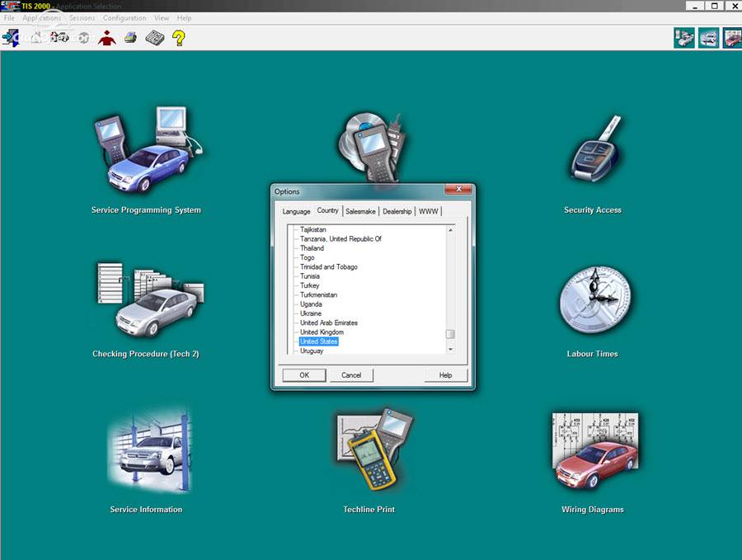
Task: Select the Country tab
Action: click(x=327, y=210)
